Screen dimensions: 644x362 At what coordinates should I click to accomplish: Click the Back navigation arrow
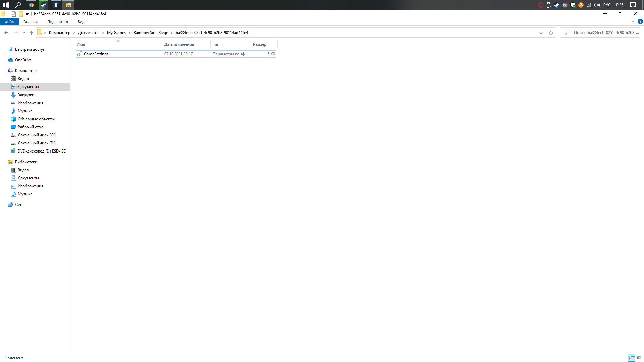tap(6, 33)
